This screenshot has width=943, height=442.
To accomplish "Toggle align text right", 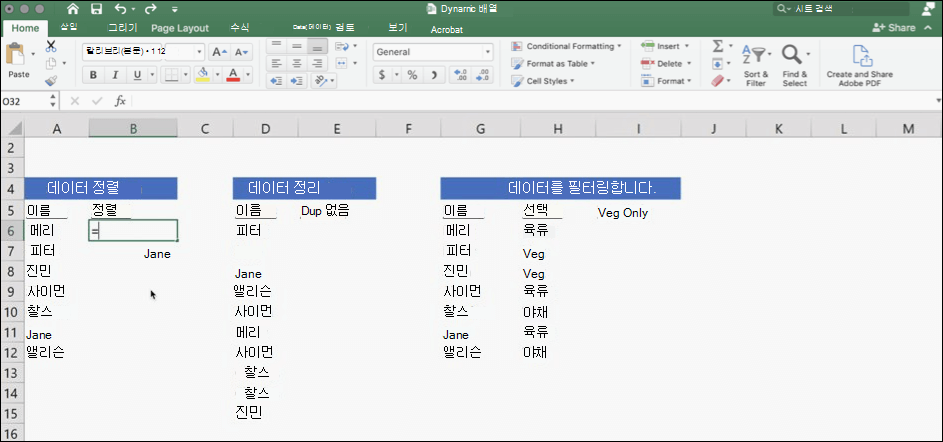I will (x=316, y=63).
